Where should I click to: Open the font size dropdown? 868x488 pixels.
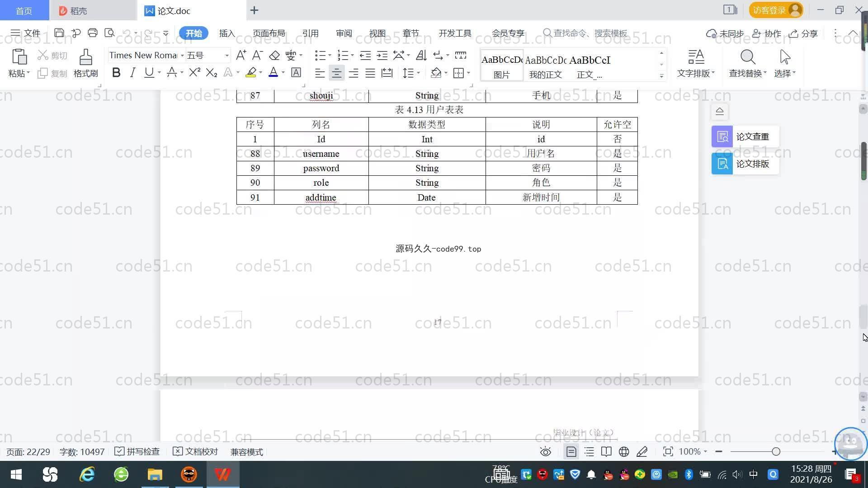point(226,56)
